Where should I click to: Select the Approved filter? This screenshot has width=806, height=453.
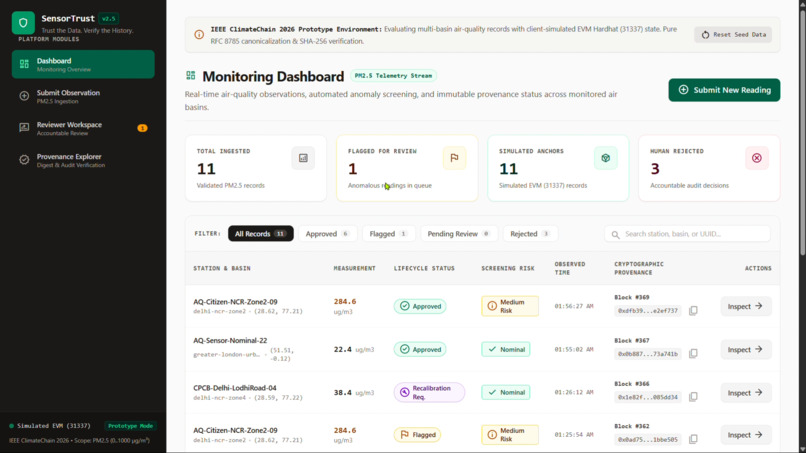tap(327, 233)
